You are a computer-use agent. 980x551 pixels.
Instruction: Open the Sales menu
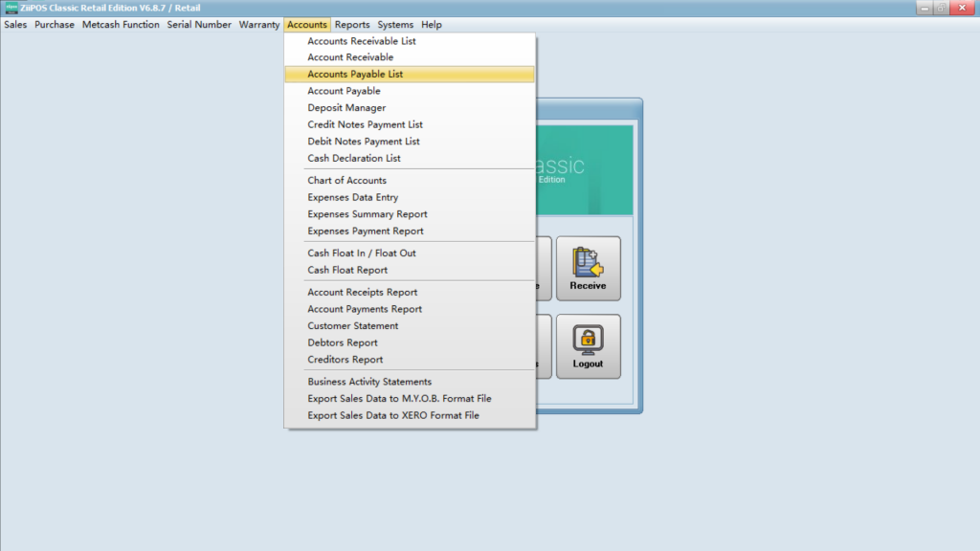click(x=15, y=25)
